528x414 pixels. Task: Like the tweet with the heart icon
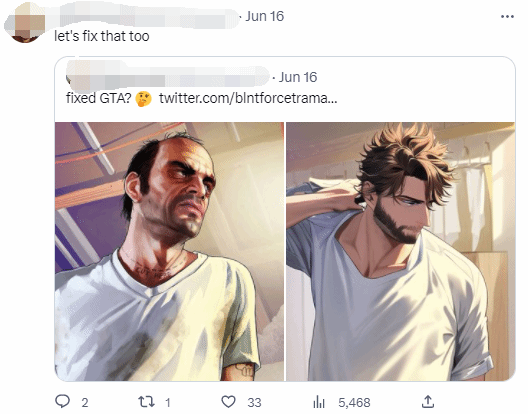point(228,402)
